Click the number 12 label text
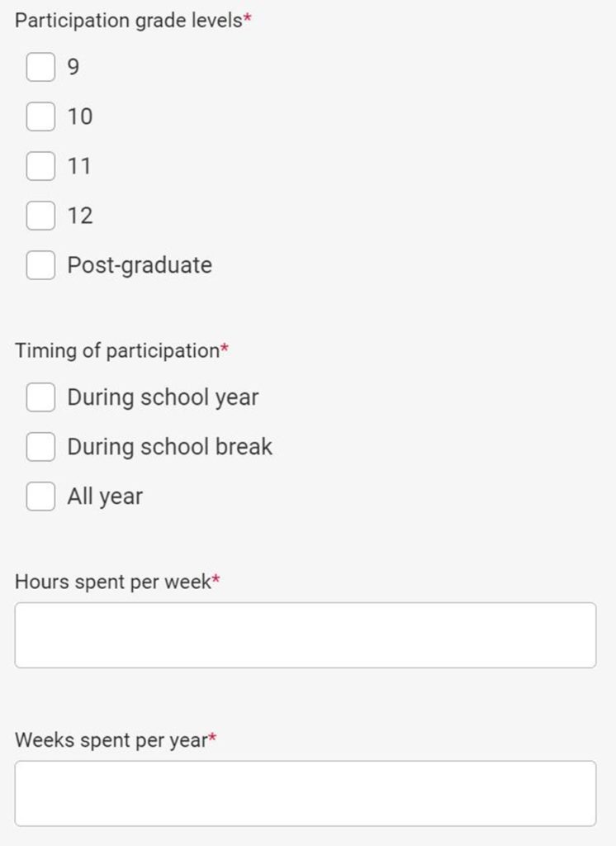The height and width of the screenshot is (846, 616). [x=80, y=216]
